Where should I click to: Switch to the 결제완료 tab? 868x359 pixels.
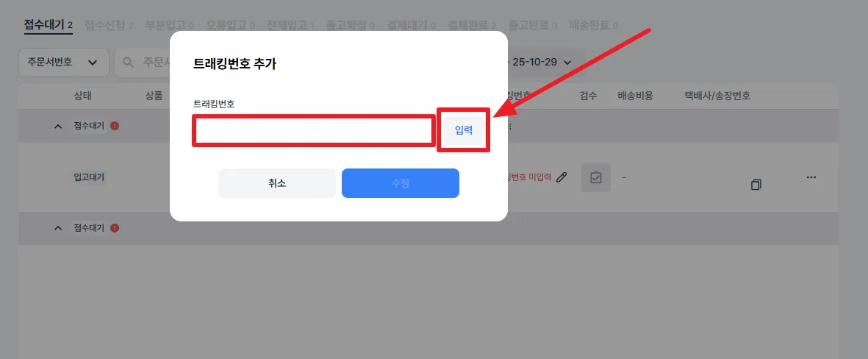472,25
